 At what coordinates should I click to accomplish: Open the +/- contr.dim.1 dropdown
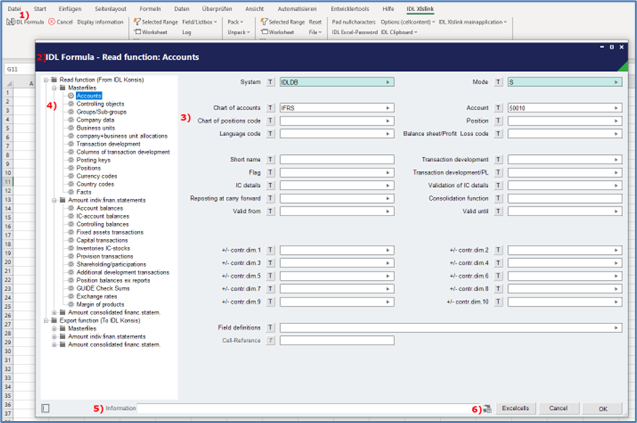388,250
